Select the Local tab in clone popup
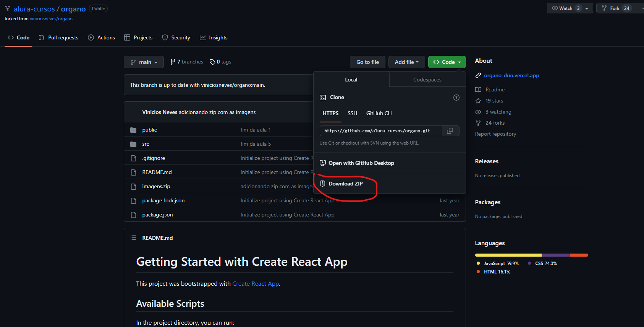 coord(351,80)
